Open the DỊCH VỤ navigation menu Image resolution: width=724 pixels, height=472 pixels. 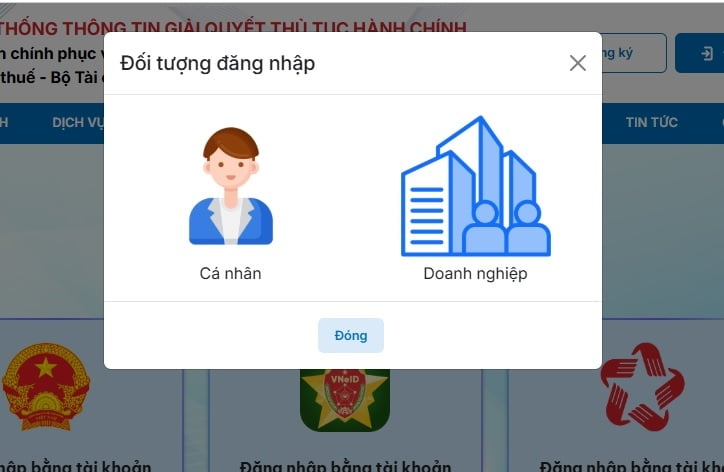click(x=78, y=122)
